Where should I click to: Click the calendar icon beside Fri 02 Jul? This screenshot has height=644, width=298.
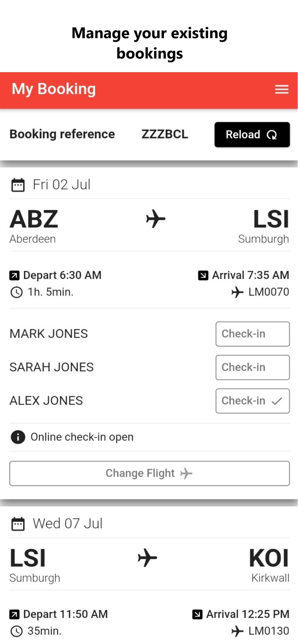18,185
